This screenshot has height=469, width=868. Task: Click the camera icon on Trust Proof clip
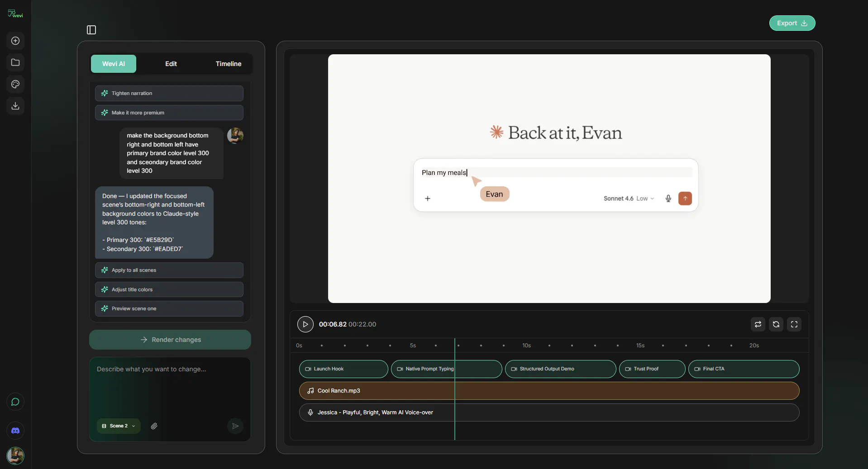coord(628,369)
